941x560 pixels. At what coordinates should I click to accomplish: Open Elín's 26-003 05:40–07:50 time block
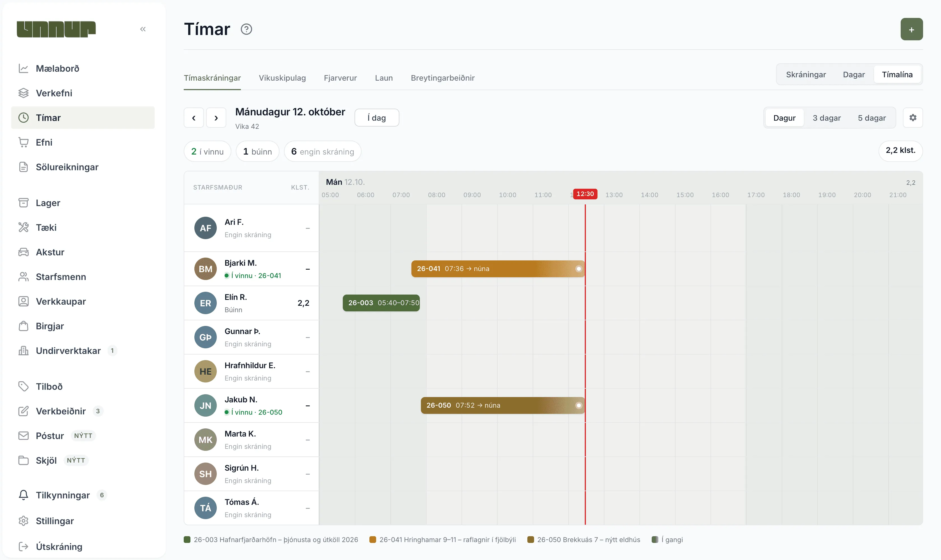381,303
